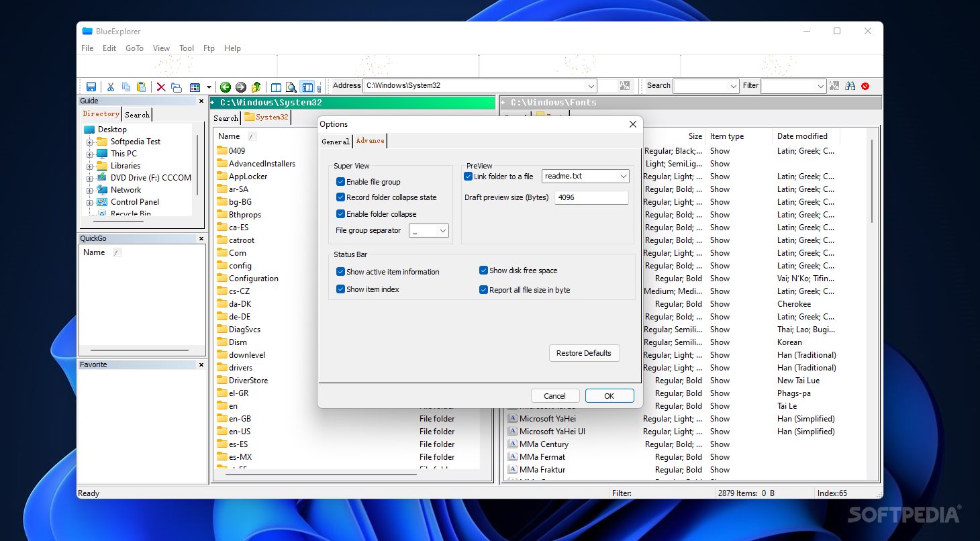Close the QuickGo panel

tap(201, 238)
